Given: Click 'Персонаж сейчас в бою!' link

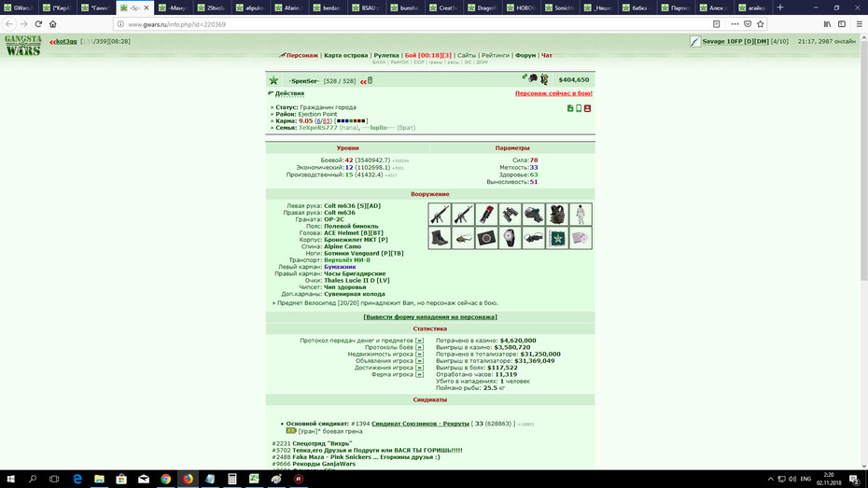Looking at the screenshot, I should (553, 93).
